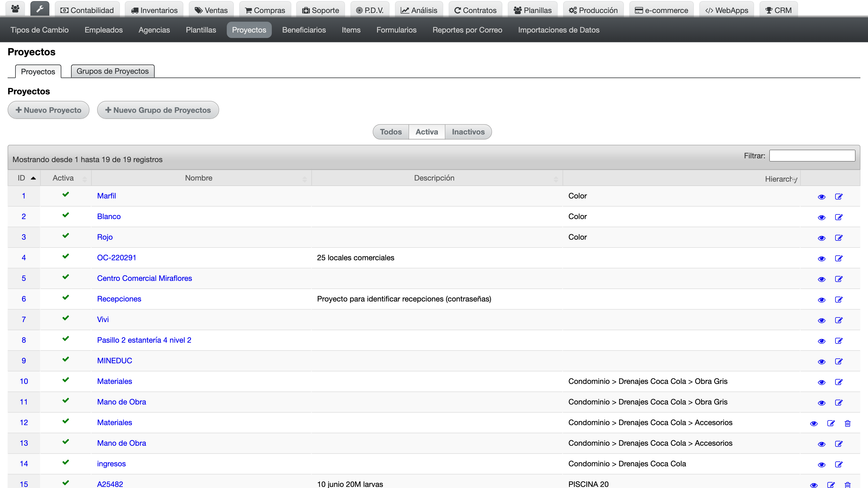Create a Nuevo Proyecto
This screenshot has height=488, width=868.
pyautogui.click(x=49, y=110)
